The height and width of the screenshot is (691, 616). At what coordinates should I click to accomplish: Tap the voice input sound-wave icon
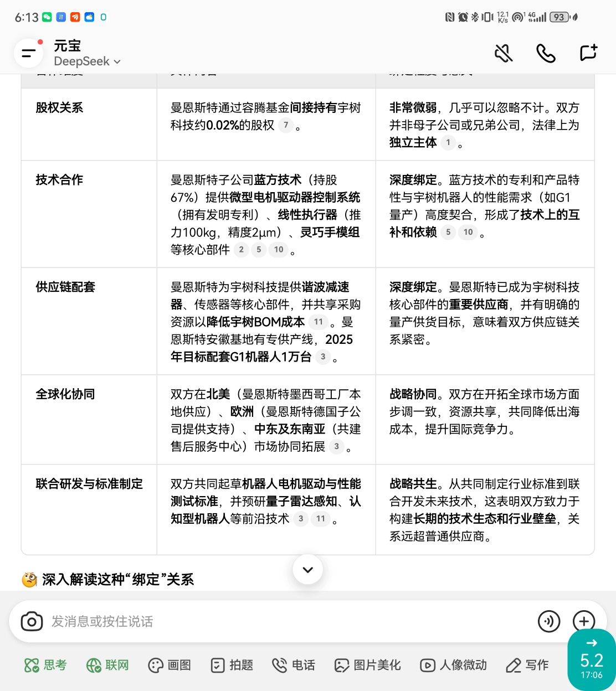pos(549,621)
